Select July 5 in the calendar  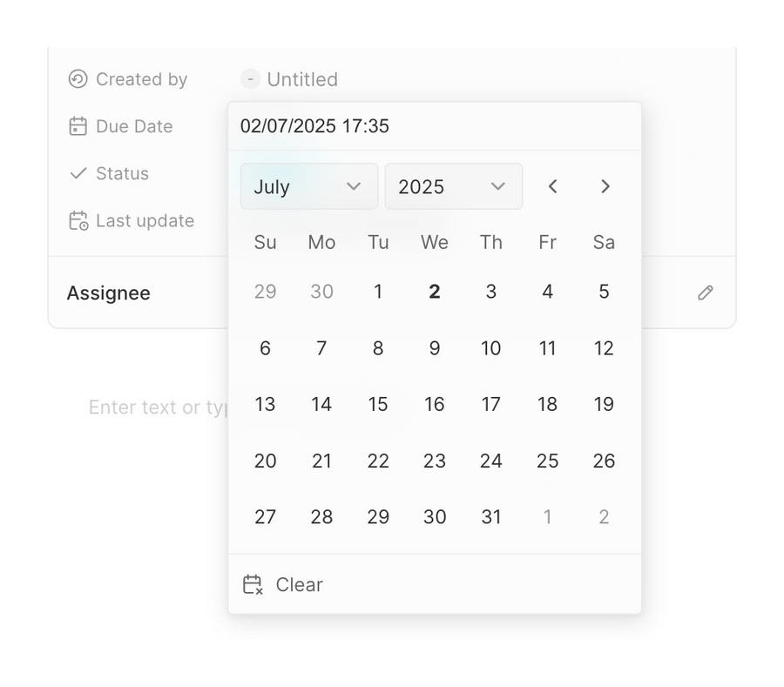tap(604, 292)
